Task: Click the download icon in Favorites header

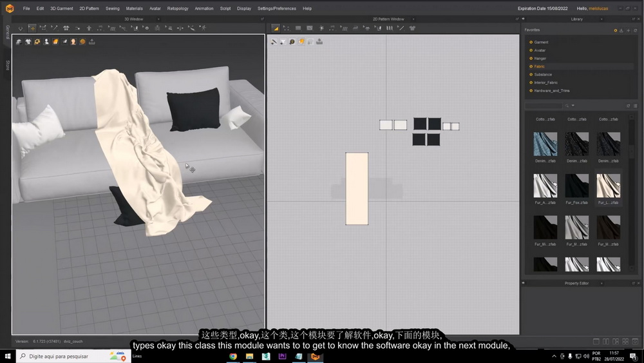Action: tap(621, 30)
